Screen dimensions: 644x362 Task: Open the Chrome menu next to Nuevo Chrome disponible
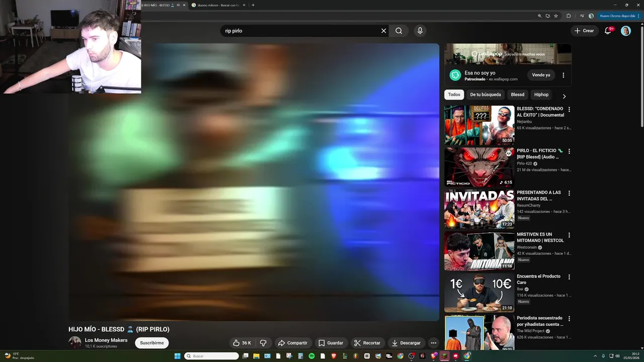click(x=638, y=16)
